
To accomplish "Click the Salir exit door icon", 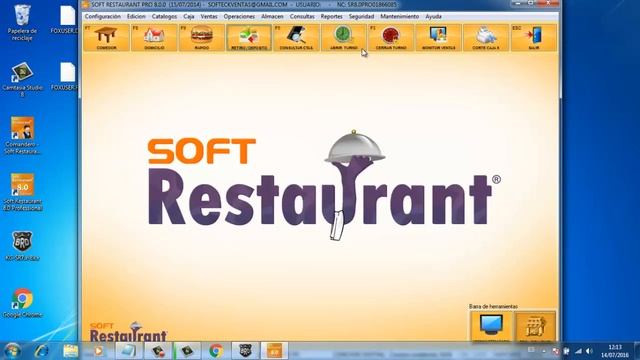I will (x=534, y=38).
